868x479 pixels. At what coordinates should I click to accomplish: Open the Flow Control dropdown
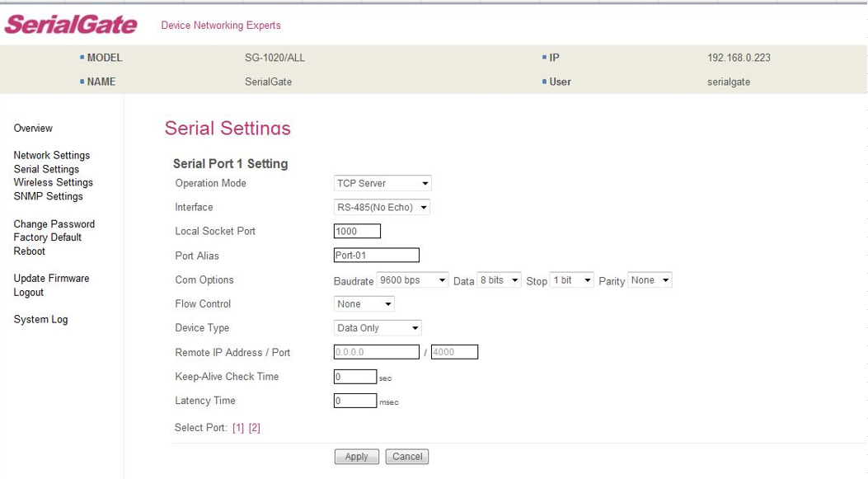(x=364, y=304)
